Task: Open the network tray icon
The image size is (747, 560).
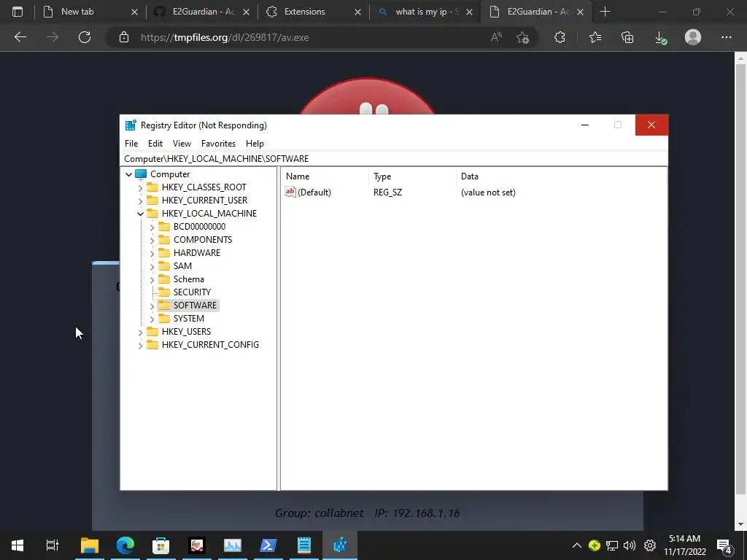Action: pyautogui.click(x=612, y=545)
